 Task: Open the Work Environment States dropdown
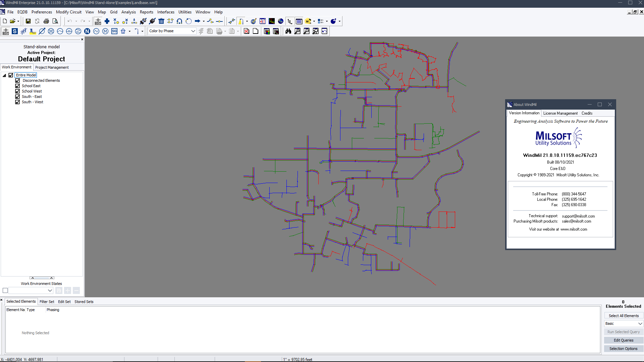pyautogui.click(x=31, y=291)
